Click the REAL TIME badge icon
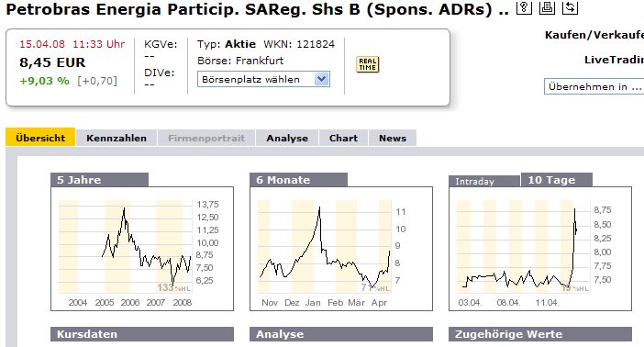 click(x=368, y=64)
